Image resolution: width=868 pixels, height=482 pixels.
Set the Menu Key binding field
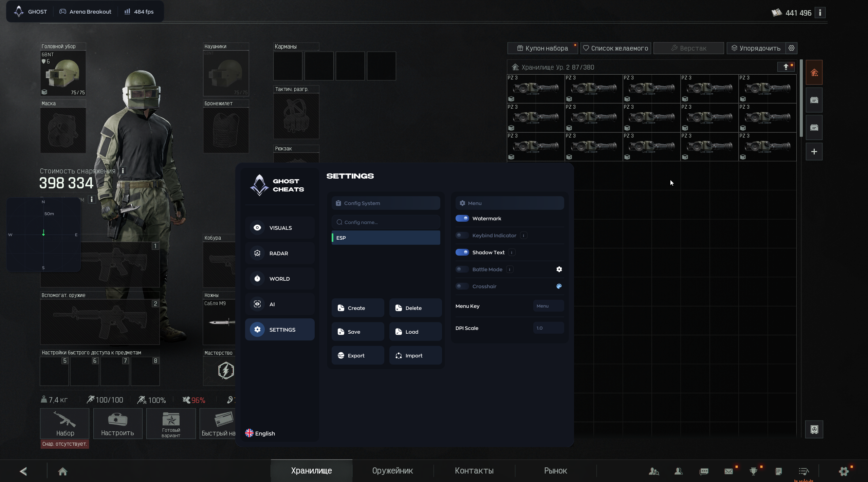pyautogui.click(x=549, y=306)
